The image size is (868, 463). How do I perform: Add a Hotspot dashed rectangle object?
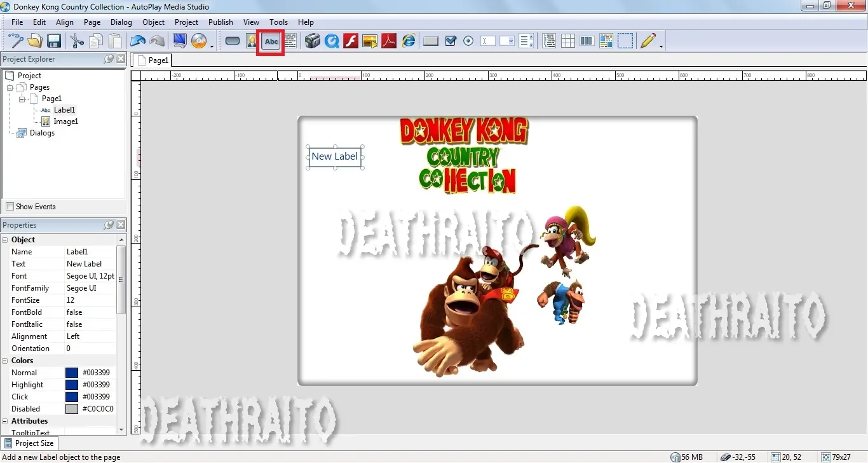click(625, 41)
